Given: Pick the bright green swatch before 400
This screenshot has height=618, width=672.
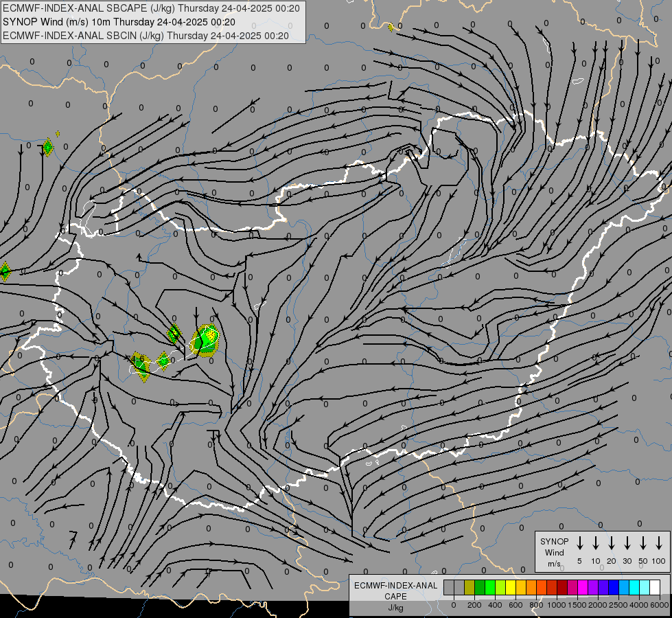Looking at the screenshot, I should click(490, 588).
